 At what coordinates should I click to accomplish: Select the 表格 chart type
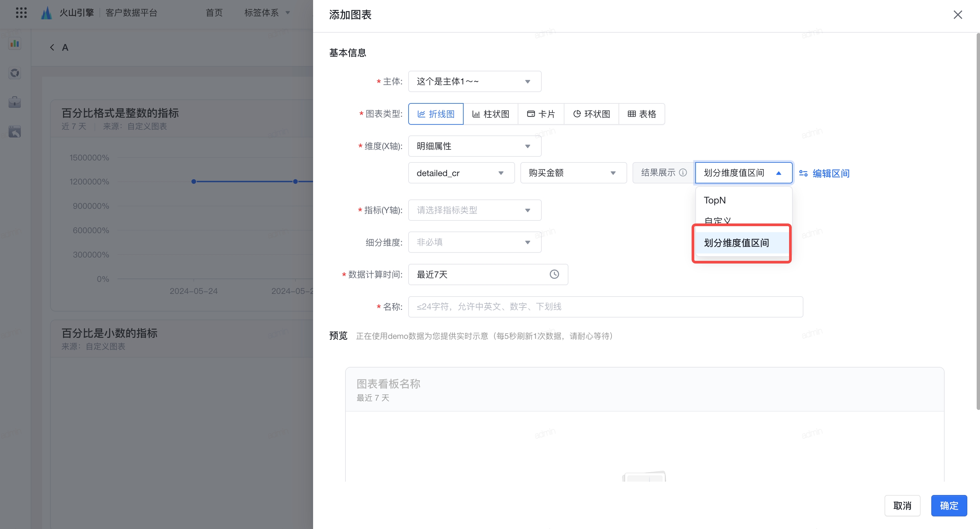[642, 114]
